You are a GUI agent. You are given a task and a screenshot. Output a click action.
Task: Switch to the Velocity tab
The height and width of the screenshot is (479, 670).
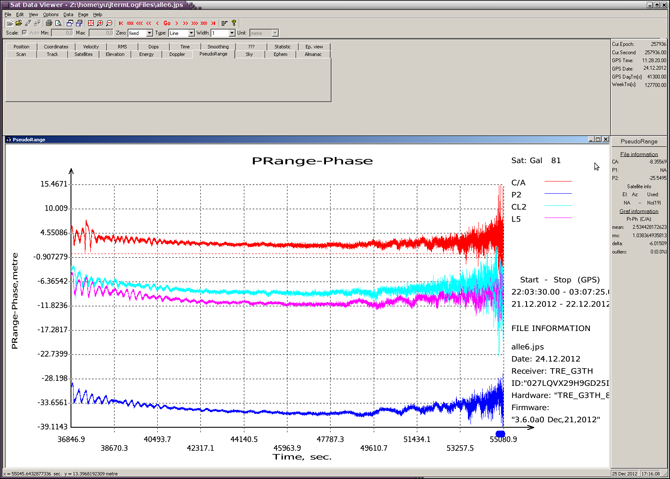click(91, 47)
